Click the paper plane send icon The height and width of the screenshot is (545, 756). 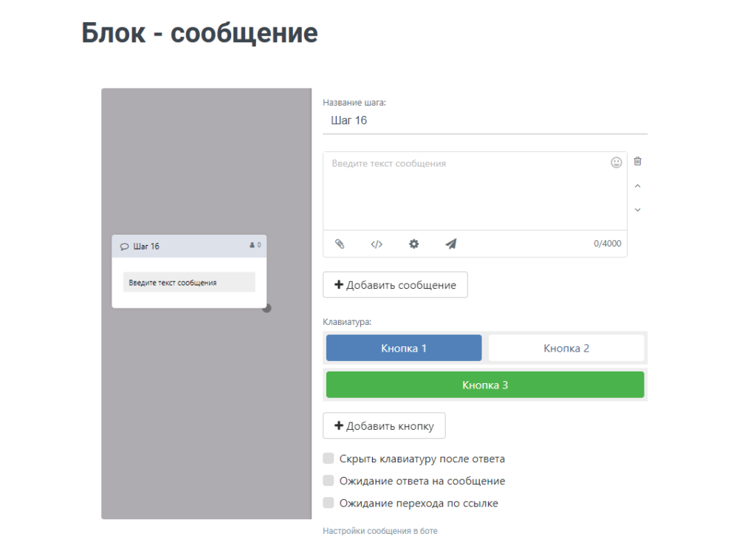pos(451,244)
